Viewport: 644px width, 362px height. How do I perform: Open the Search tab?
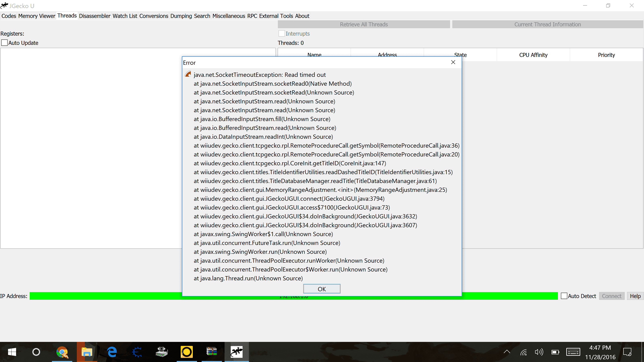(202, 16)
